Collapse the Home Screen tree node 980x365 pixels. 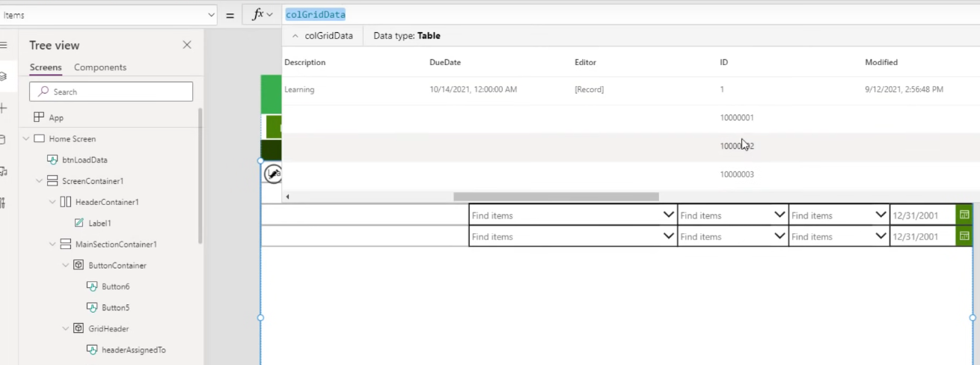(26, 138)
